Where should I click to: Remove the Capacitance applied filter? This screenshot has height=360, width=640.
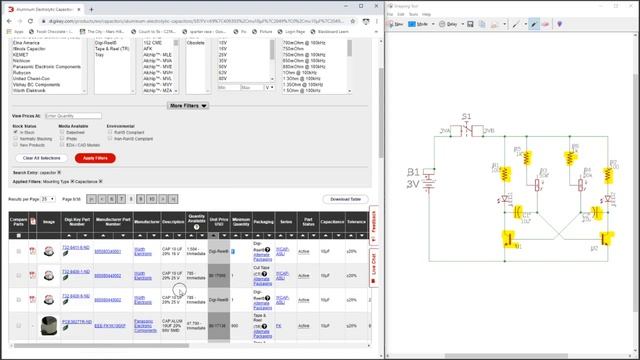point(100,182)
